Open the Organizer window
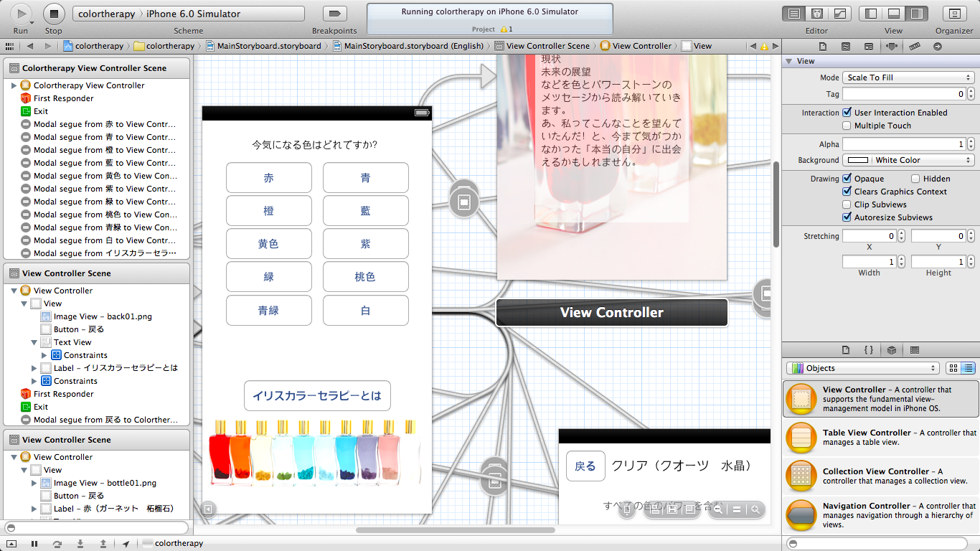The width and height of the screenshot is (980, 551). pyautogui.click(x=954, y=14)
